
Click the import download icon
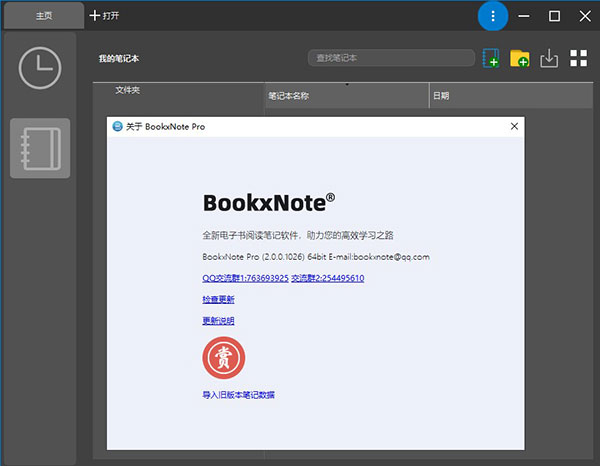549,58
